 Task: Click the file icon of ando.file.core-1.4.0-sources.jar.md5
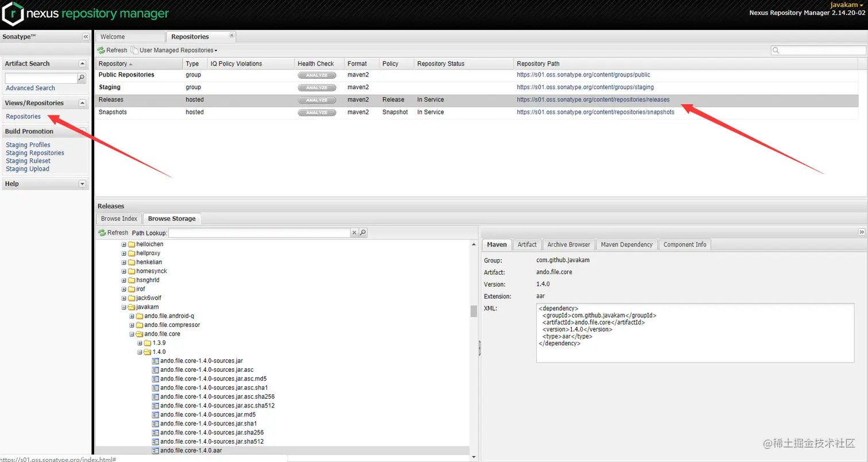click(x=155, y=414)
